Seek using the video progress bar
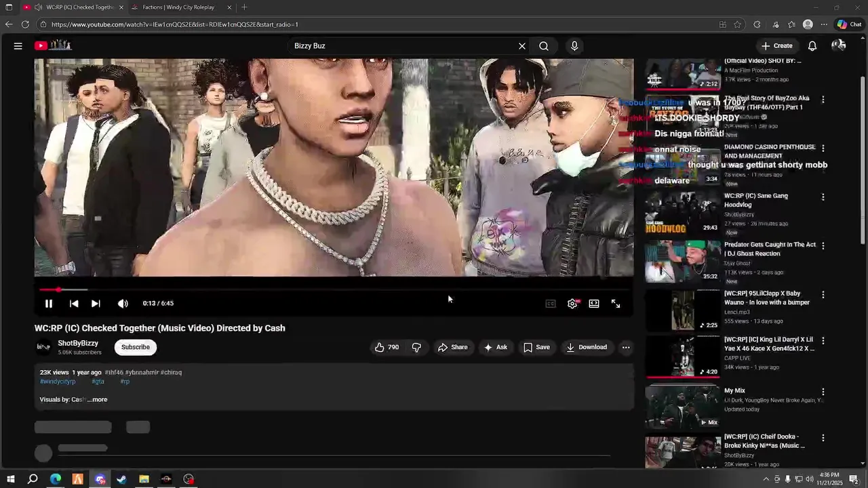 coord(334,289)
